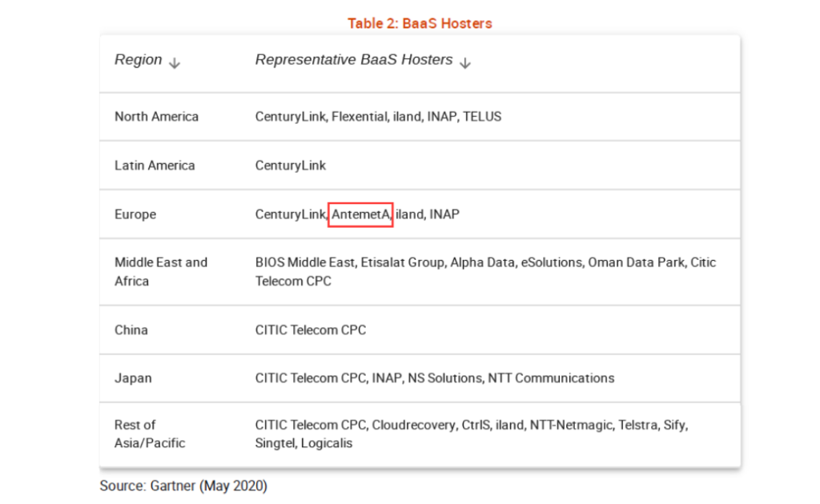The width and height of the screenshot is (820, 504).
Task: Click CITIC Telecom CPC in China row
Action: click(x=311, y=330)
